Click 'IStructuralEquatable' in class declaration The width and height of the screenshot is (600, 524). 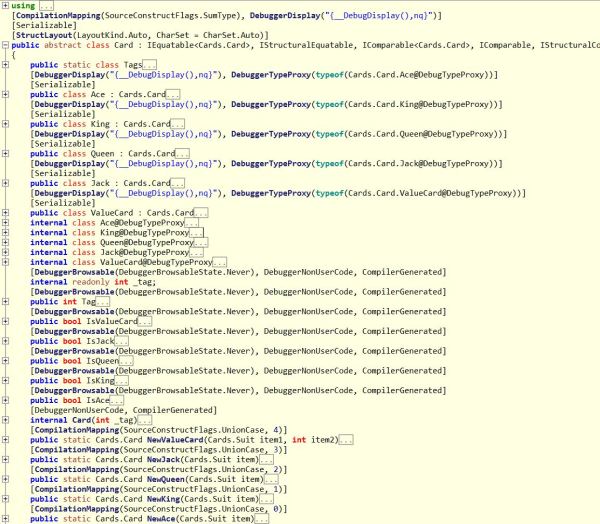tap(307, 45)
